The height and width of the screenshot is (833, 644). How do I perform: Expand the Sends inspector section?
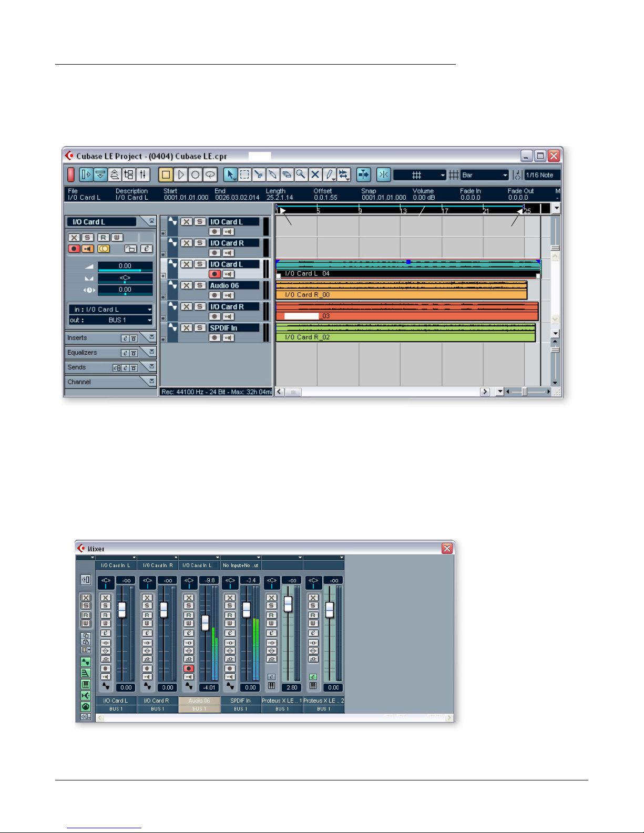[x=151, y=366]
